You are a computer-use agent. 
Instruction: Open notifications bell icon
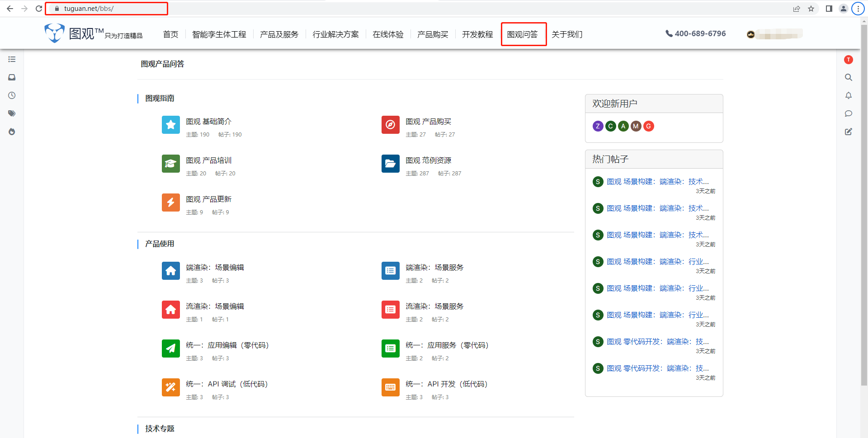click(x=849, y=95)
